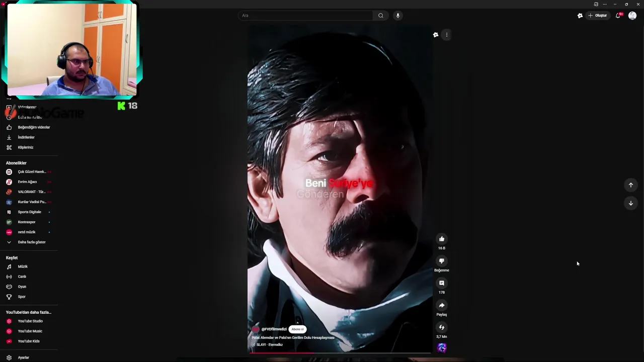The width and height of the screenshot is (644, 362).
Task: Open the sound thumbnail below remix
Action: [442, 348]
